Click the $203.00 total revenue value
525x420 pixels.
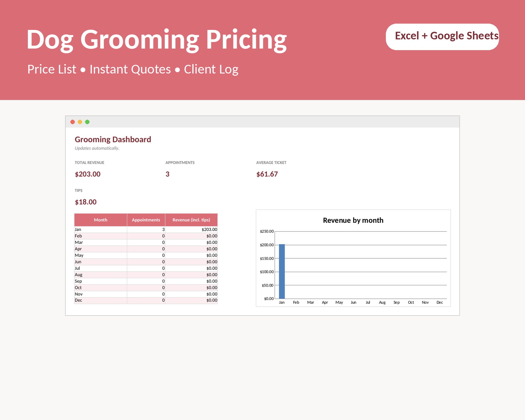88,174
